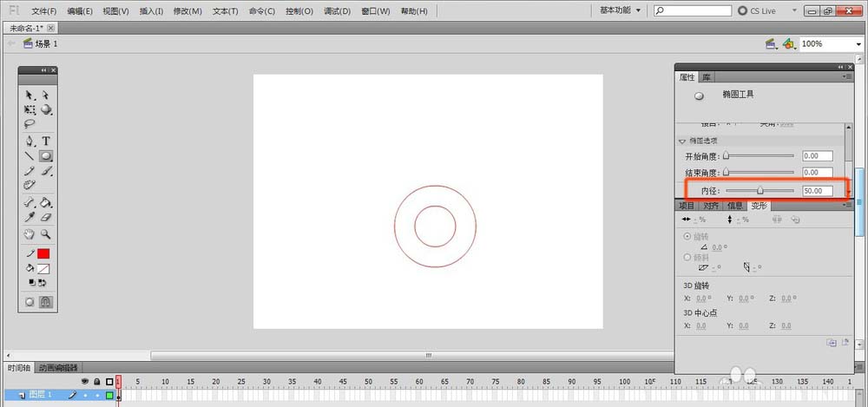
Task: Click the show/hide all layers eye icon
Action: pyautogui.click(x=85, y=382)
